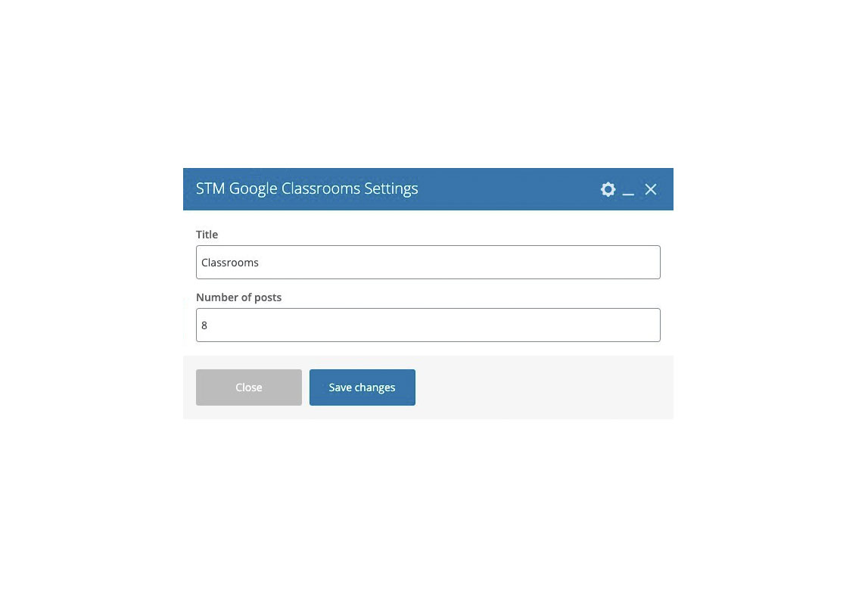Close the dialog with the X icon

651,189
